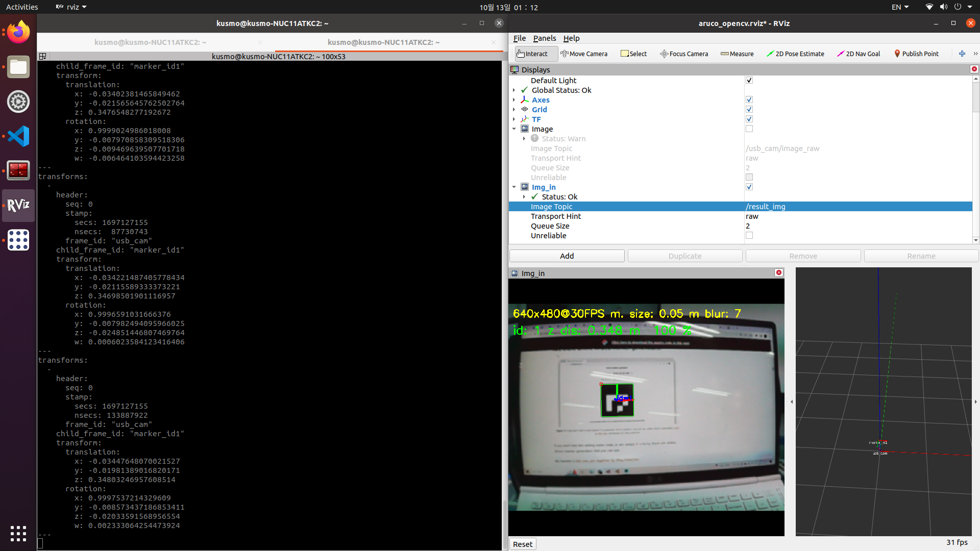Open the Panels menu
This screenshot has height=551, width=980.
click(x=544, y=38)
